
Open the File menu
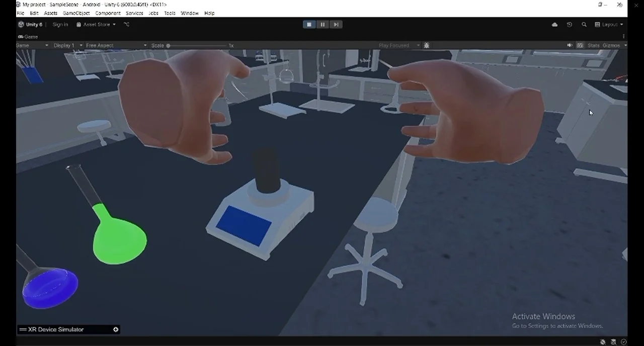pos(21,13)
